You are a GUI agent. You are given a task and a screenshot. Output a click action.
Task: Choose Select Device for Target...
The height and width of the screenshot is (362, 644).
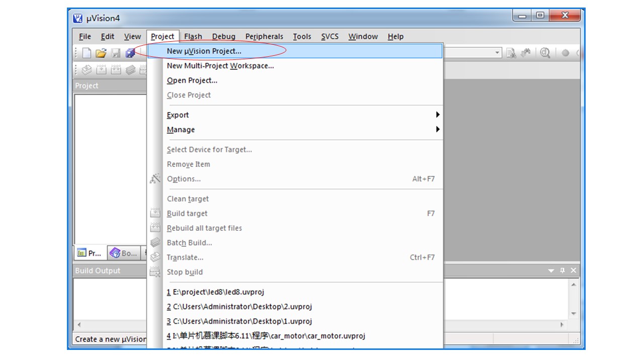pyautogui.click(x=295, y=149)
